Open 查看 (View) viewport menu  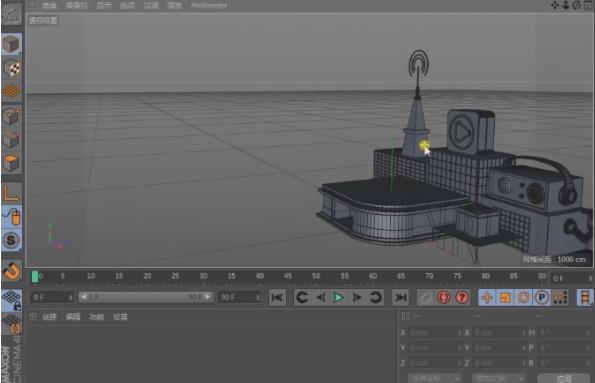[x=49, y=5]
